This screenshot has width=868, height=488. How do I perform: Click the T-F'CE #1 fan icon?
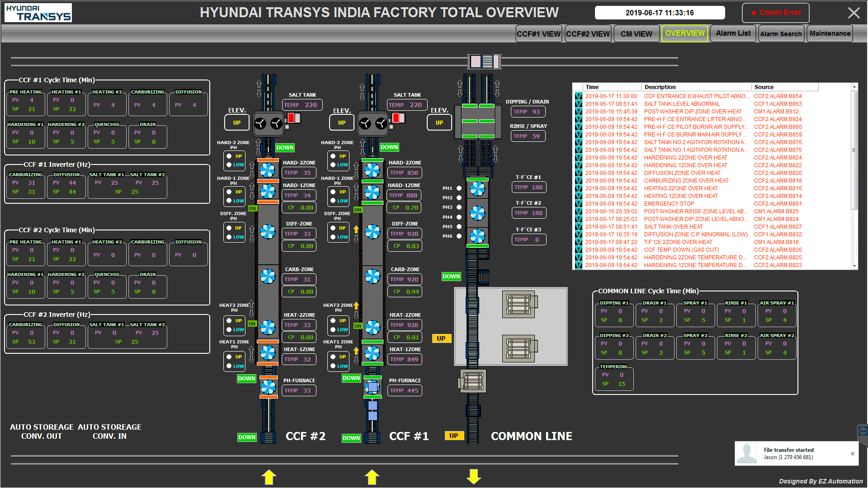pos(477,189)
